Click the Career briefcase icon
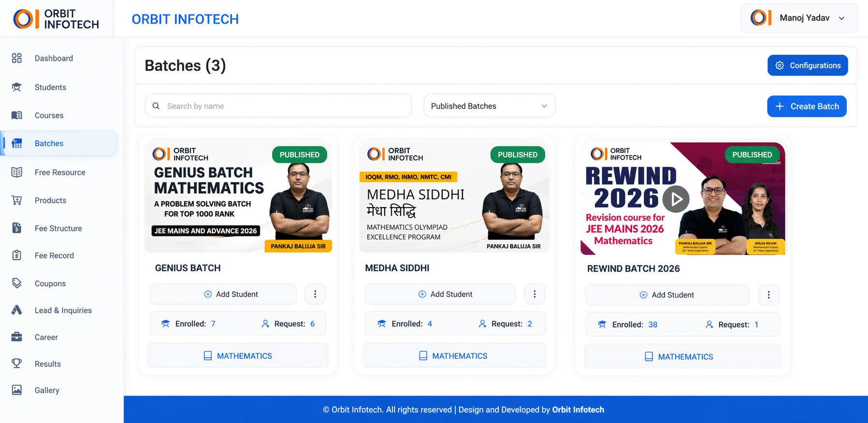 point(17,337)
